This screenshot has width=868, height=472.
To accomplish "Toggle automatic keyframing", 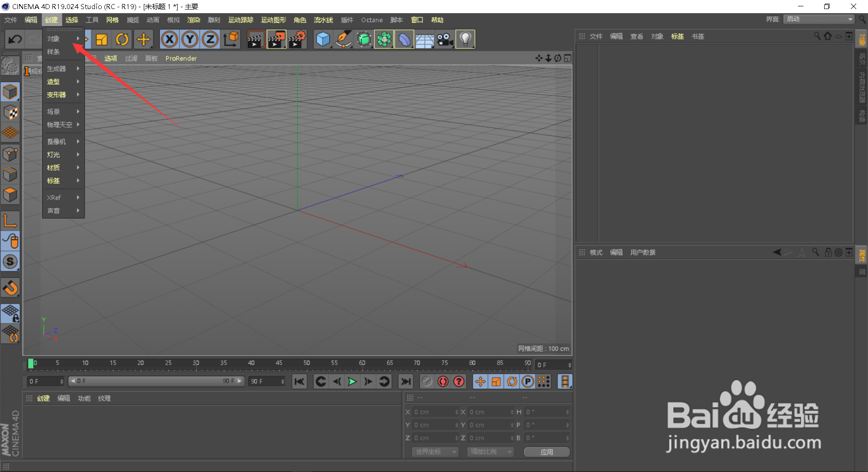I will (443, 381).
